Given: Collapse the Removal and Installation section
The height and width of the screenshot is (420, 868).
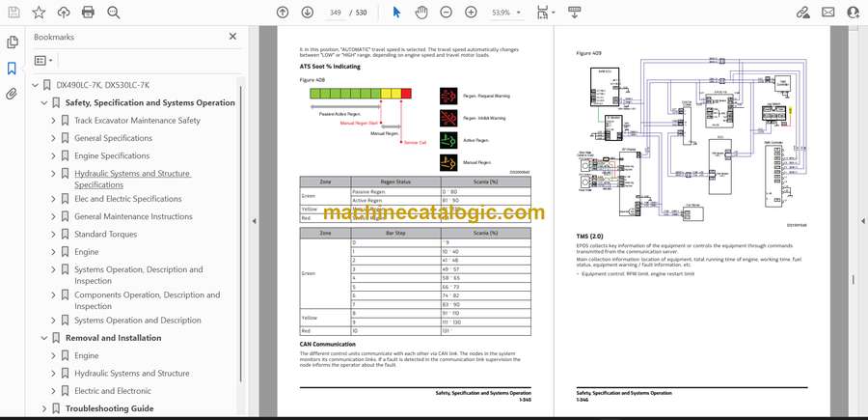Looking at the screenshot, I should pyautogui.click(x=44, y=338).
